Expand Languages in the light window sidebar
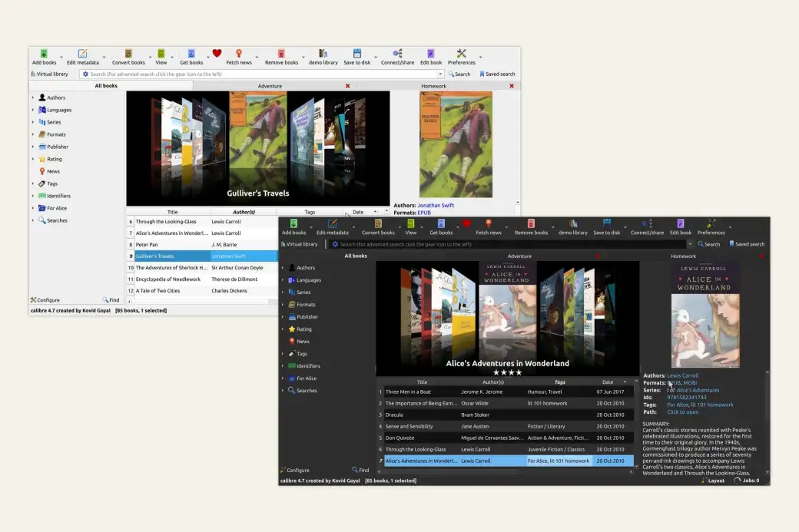The image size is (799, 532). coord(33,110)
